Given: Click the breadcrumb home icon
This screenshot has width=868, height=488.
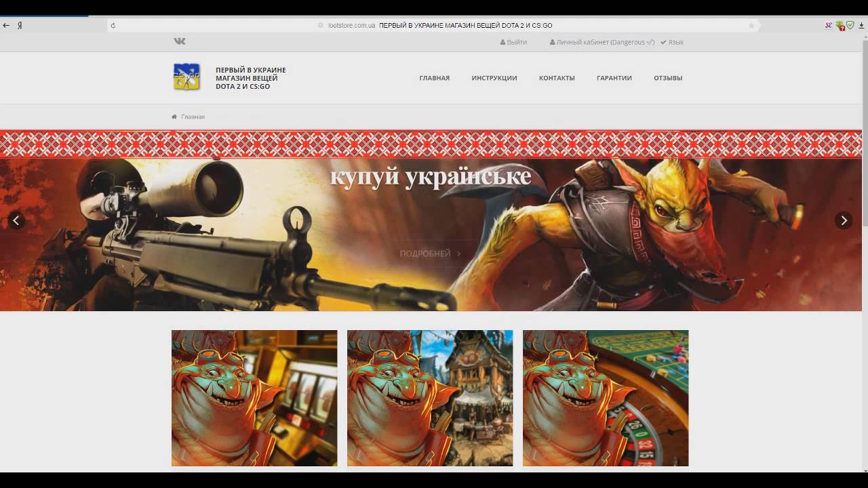Looking at the screenshot, I should [174, 117].
